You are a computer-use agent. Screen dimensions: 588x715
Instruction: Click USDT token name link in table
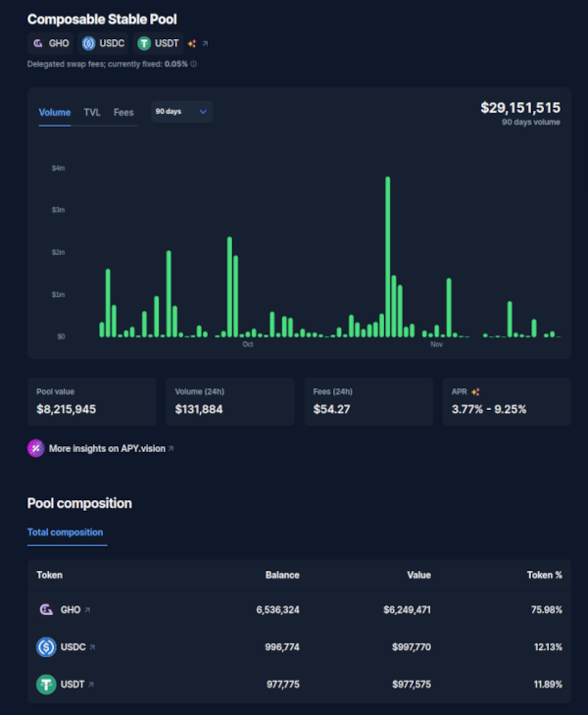click(73, 685)
